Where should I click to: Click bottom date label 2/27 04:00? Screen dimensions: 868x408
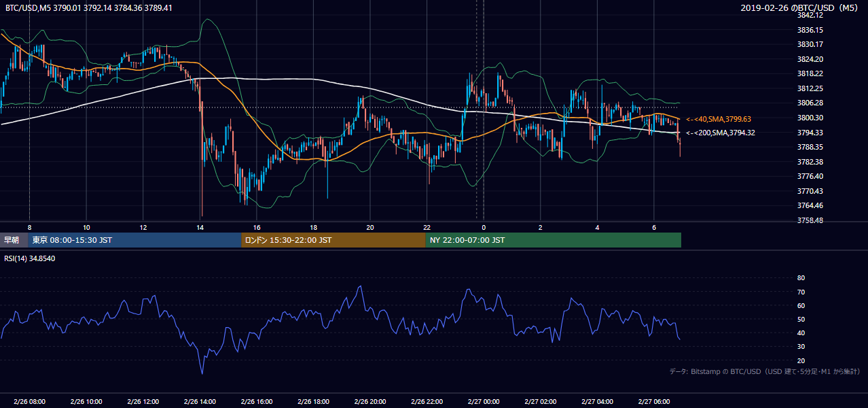pos(597,402)
